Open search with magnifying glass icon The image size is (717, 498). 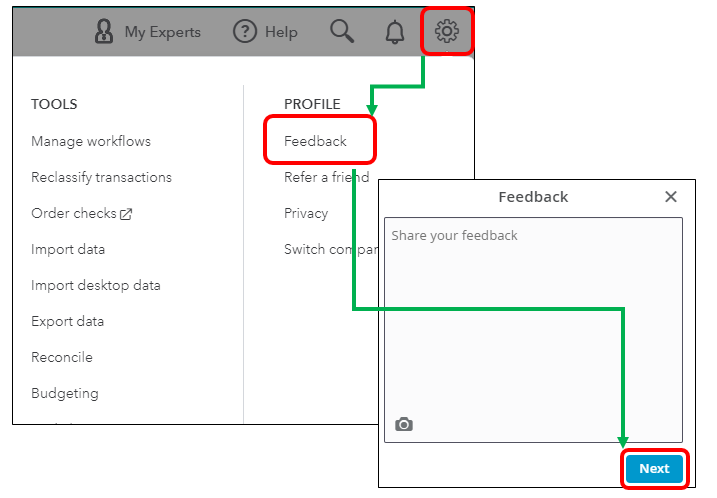point(342,32)
